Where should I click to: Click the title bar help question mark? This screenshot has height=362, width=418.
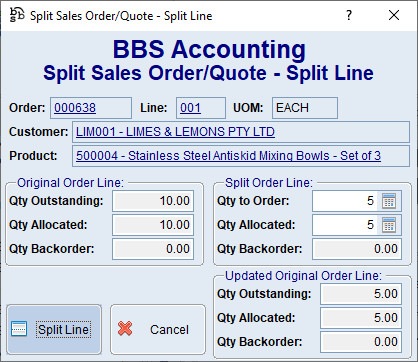click(x=349, y=15)
